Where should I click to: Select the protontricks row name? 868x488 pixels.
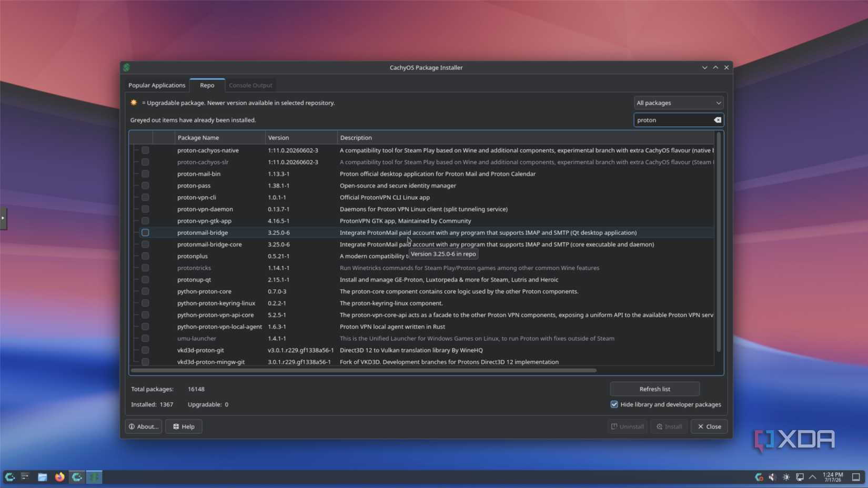194,268
